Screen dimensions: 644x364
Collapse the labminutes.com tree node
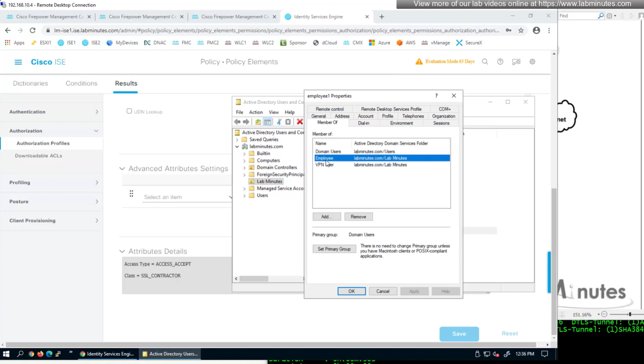(237, 147)
